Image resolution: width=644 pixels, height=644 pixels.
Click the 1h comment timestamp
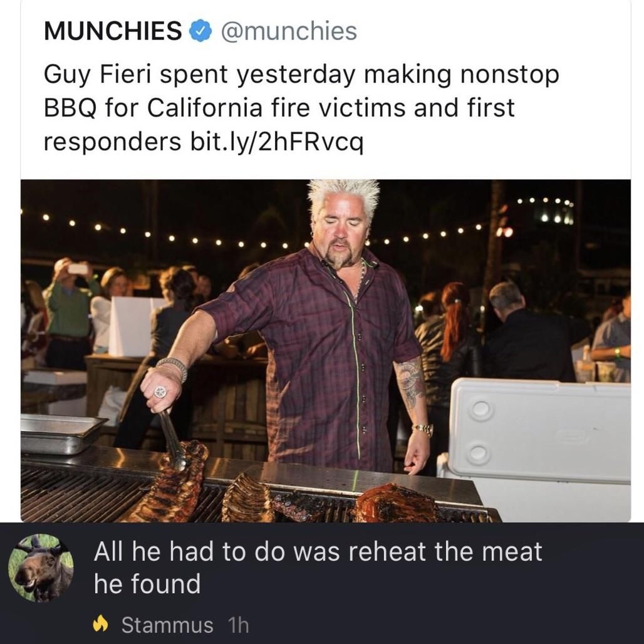[x=238, y=625]
